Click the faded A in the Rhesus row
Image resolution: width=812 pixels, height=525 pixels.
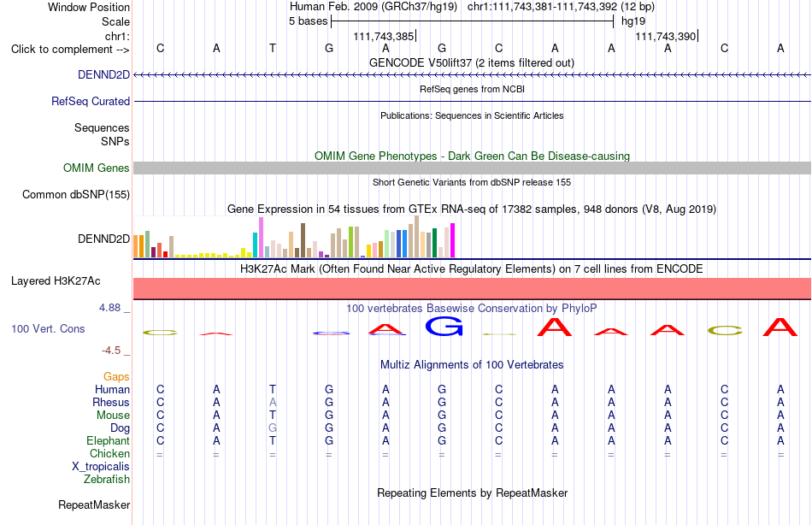273,402
